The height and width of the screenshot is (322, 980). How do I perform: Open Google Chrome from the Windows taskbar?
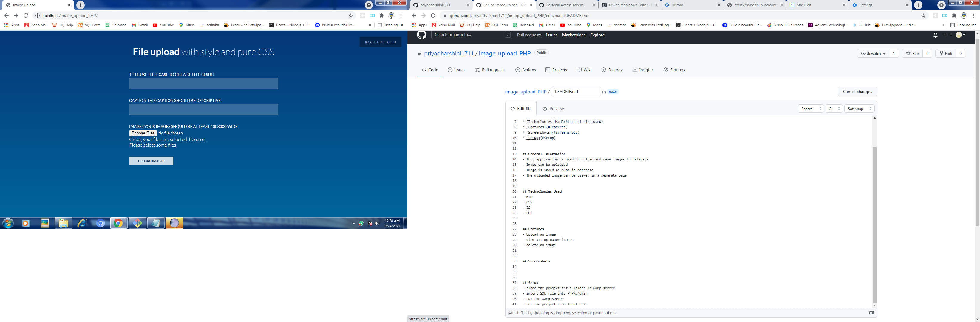click(x=118, y=223)
